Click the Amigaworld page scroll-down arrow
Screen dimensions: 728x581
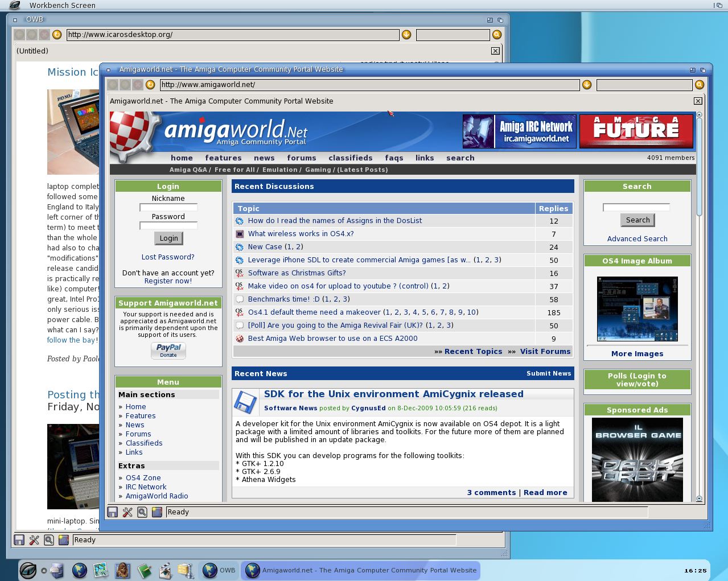tap(700, 498)
